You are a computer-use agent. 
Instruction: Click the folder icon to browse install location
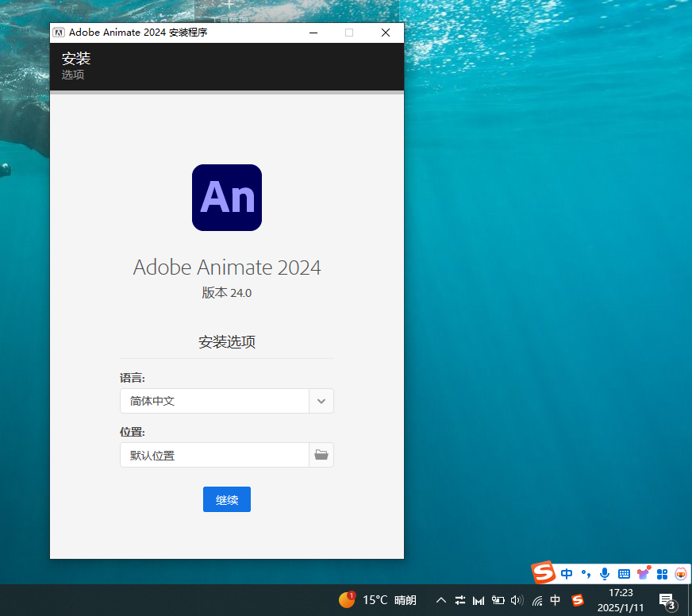coord(321,455)
